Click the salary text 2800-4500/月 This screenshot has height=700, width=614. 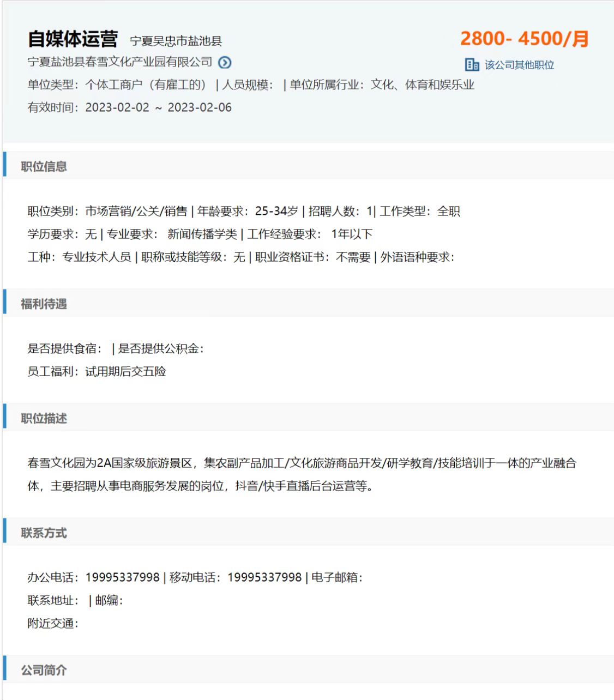(524, 39)
